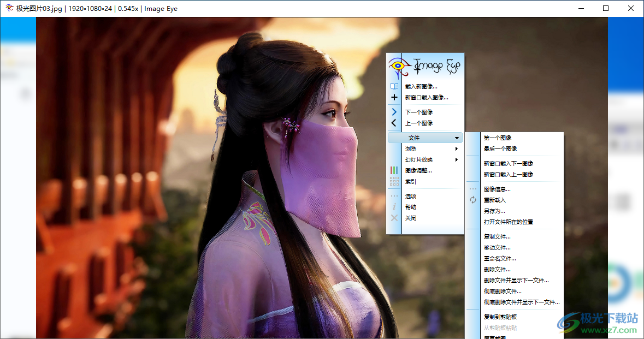The image size is (644, 339).
Task: Click the previous image arrow icon
Action: click(x=394, y=123)
